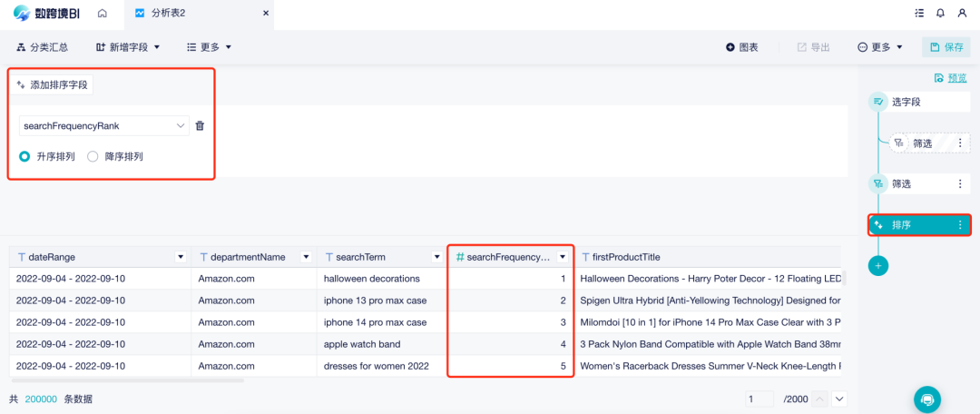Open the task list icon at top right
The image size is (980, 414).
[x=918, y=13]
